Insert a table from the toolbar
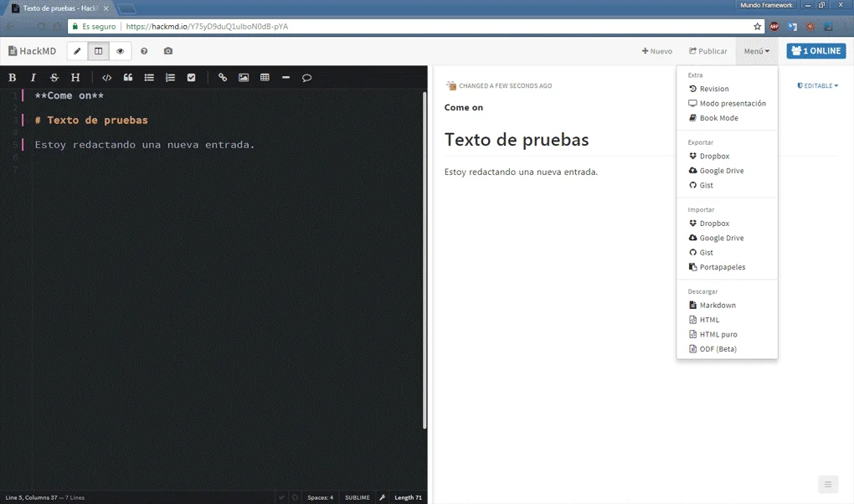 point(265,77)
